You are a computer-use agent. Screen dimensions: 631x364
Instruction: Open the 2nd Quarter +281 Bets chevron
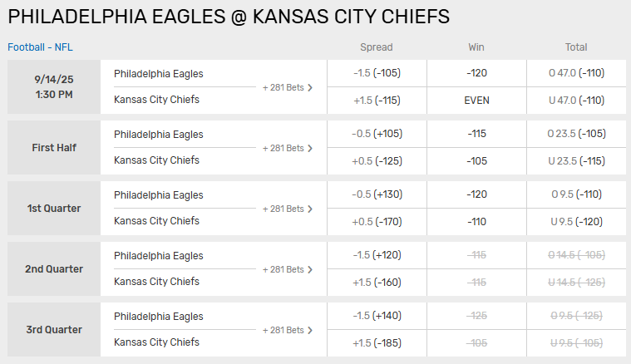pyautogui.click(x=310, y=269)
